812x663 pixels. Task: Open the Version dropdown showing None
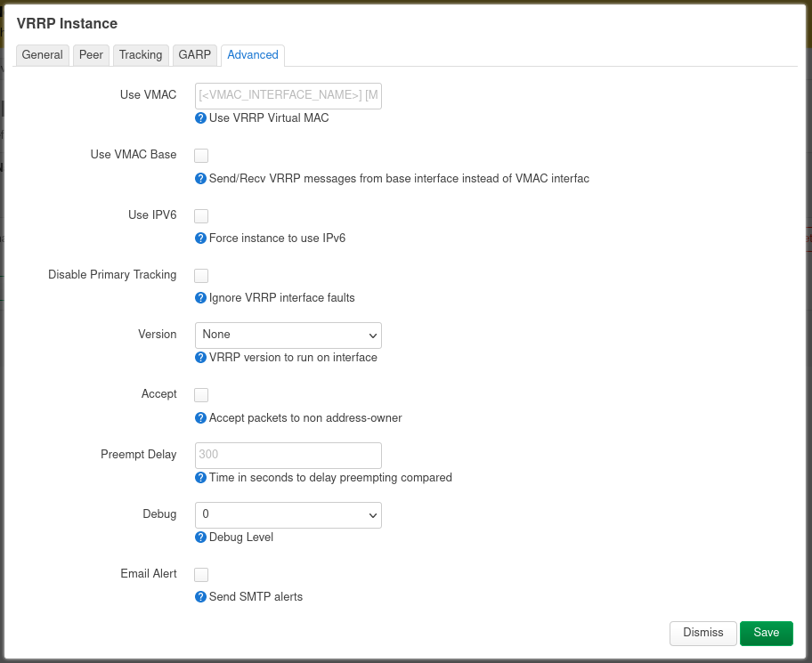click(x=288, y=336)
